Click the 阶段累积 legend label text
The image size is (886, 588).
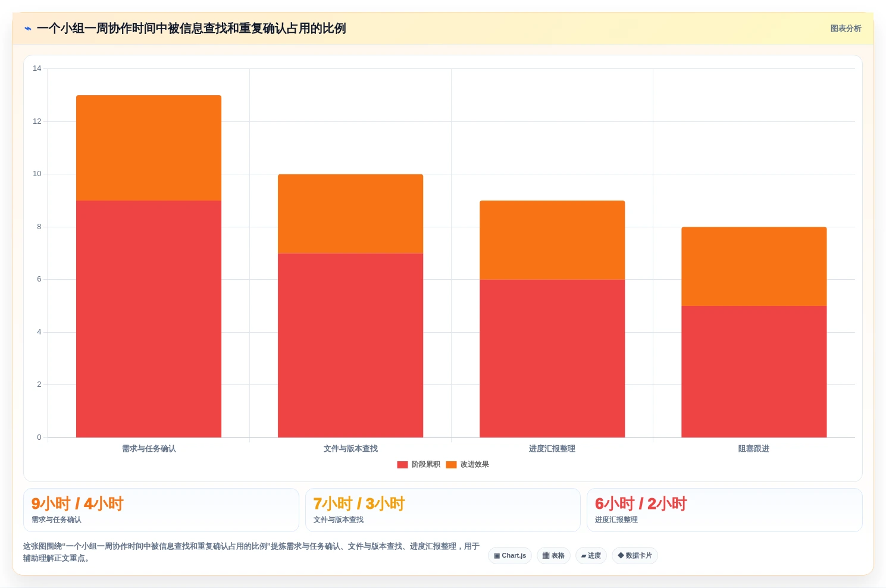pos(426,465)
